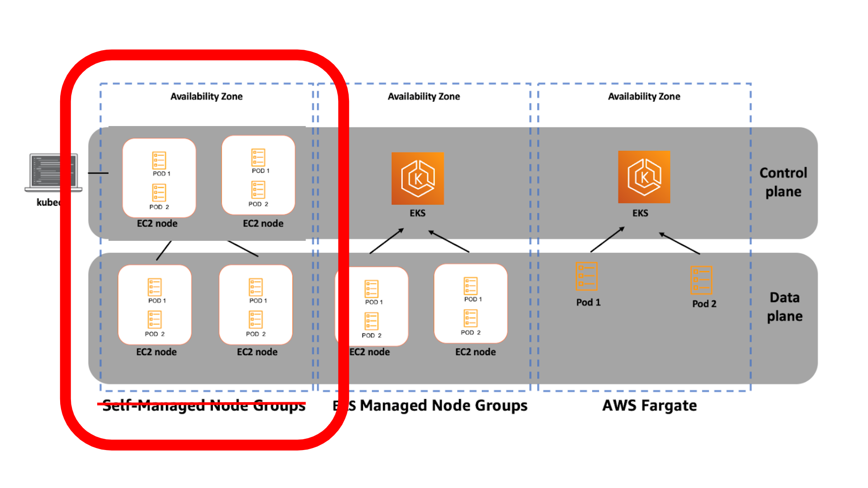Image resolution: width=868 pixels, height=488 pixels.
Task: Click EC2 node label of Self-Managed data-plane right node
Action: [257, 352]
